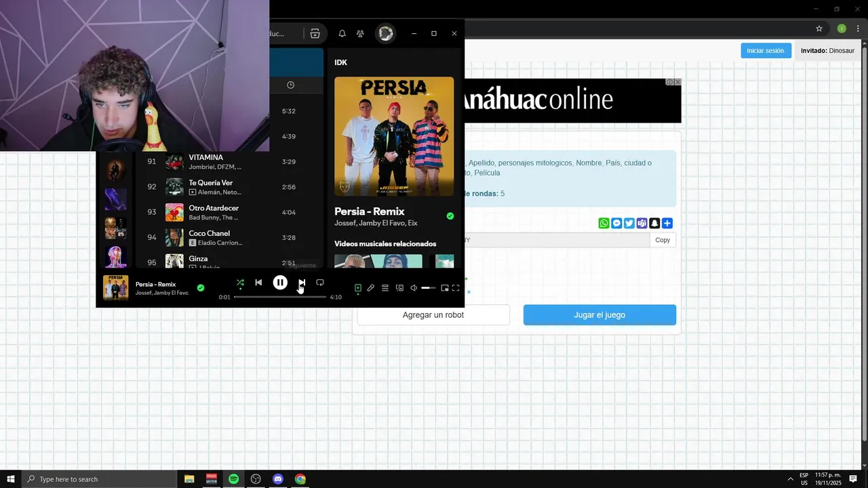Share via Microsoft Teams icon

click(x=642, y=223)
